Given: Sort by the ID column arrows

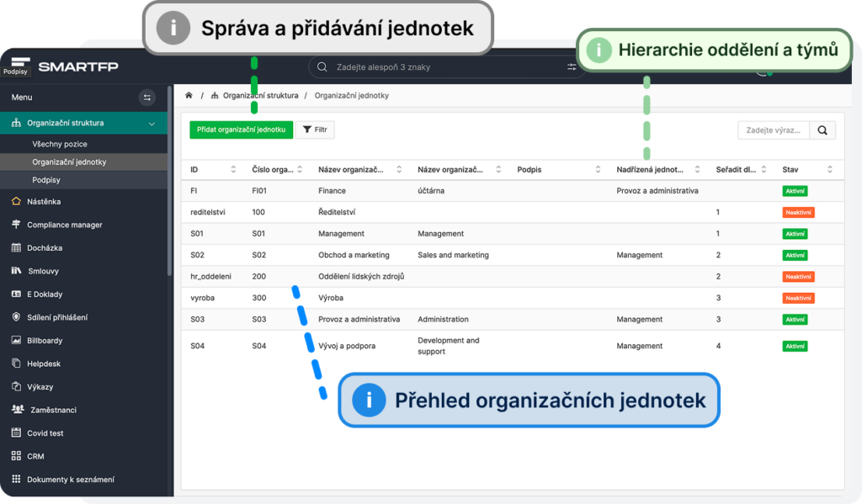Looking at the screenshot, I should tap(233, 169).
